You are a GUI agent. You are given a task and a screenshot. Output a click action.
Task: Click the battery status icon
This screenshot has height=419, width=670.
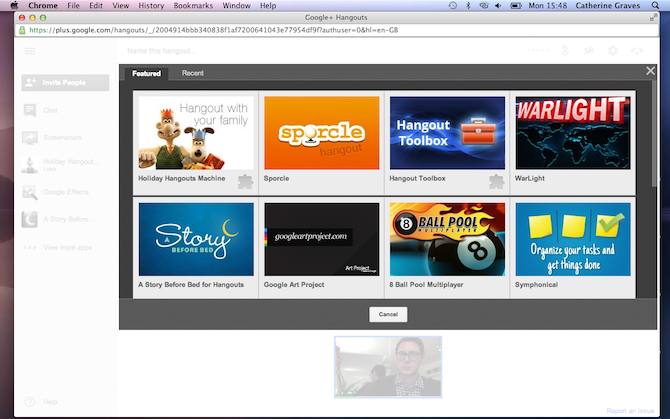[x=516, y=6]
